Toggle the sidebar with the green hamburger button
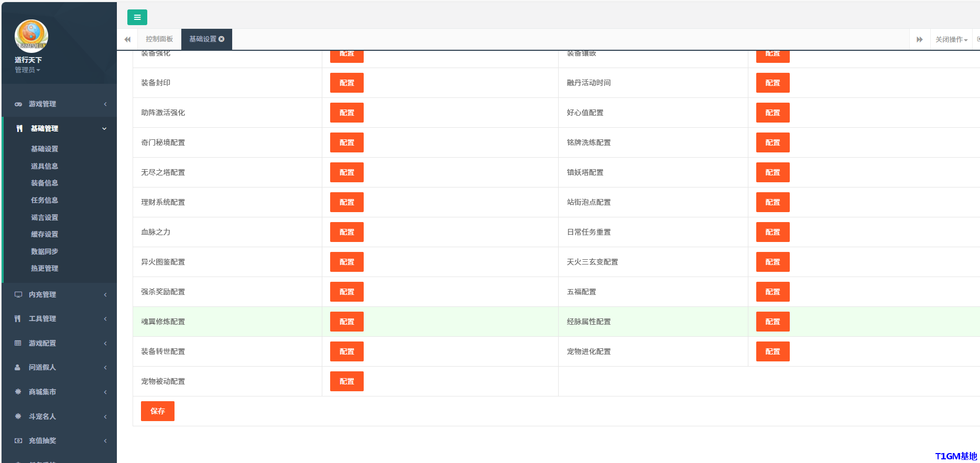Viewport: 980px width, 463px height. pyautogui.click(x=137, y=17)
